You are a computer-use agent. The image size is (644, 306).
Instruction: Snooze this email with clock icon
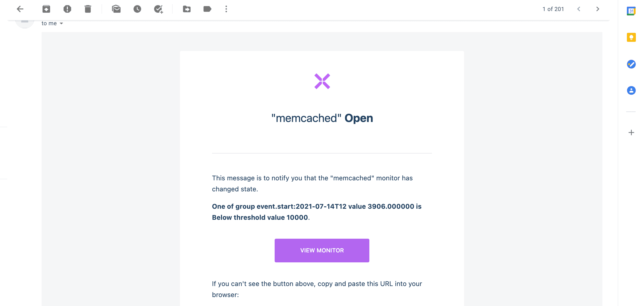(137, 9)
